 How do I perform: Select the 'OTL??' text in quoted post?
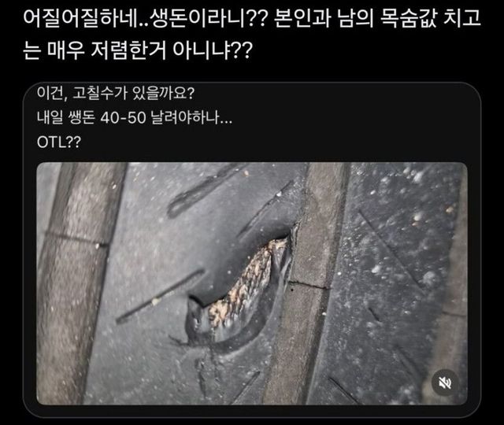(59, 142)
